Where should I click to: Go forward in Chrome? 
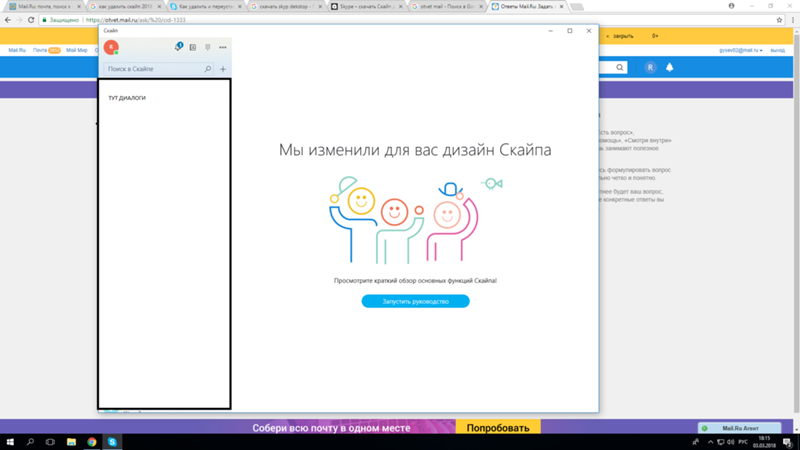tap(19, 20)
